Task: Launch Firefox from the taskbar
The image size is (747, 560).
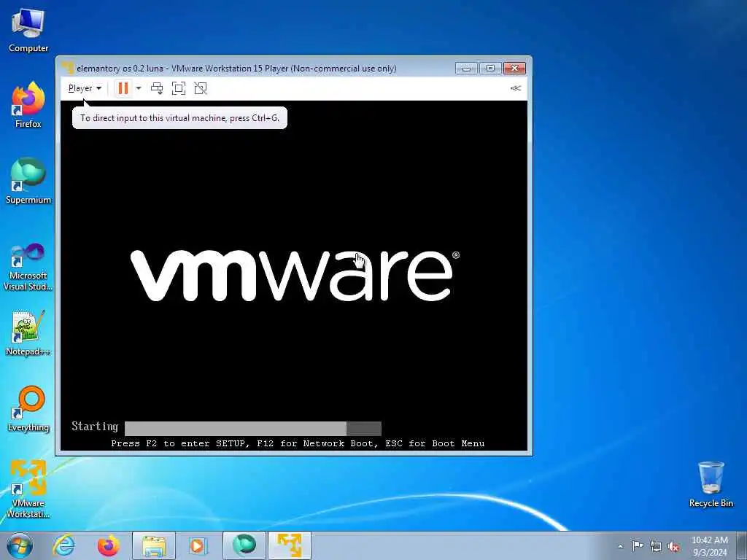Action: (x=109, y=545)
